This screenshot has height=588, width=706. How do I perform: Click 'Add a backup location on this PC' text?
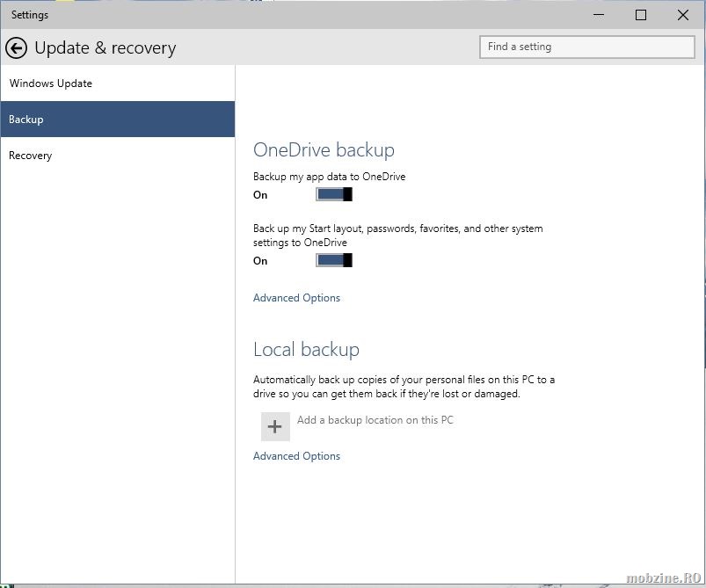[x=375, y=420]
